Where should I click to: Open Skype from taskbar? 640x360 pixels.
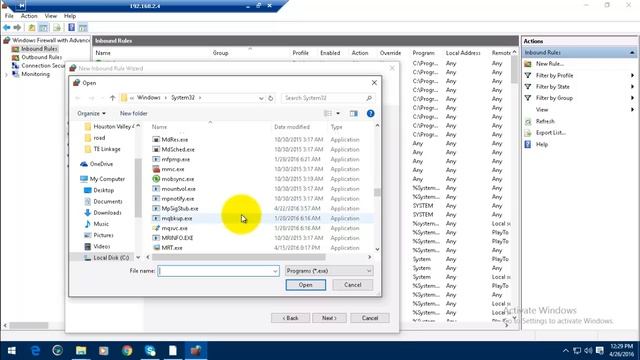tap(150, 351)
